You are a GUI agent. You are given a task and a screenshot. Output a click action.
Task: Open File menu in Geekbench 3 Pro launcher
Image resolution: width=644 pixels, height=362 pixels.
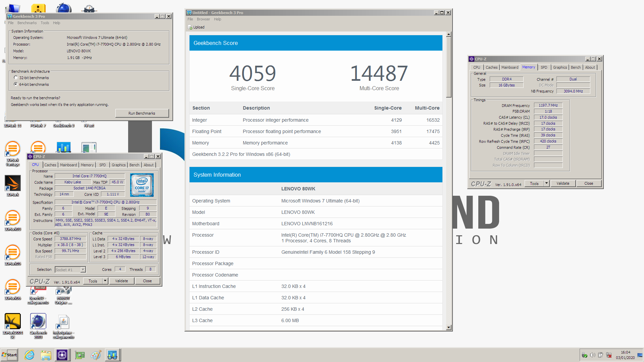pyautogui.click(x=11, y=23)
